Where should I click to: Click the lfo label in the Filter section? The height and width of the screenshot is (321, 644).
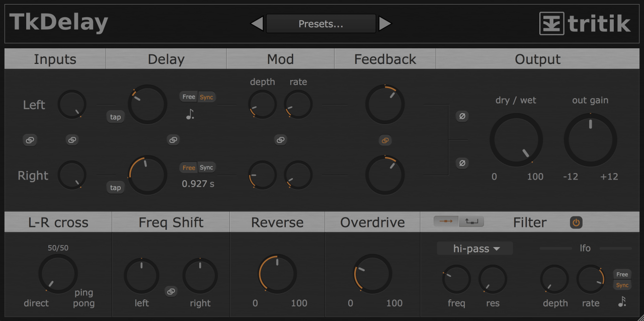pyautogui.click(x=585, y=248)
